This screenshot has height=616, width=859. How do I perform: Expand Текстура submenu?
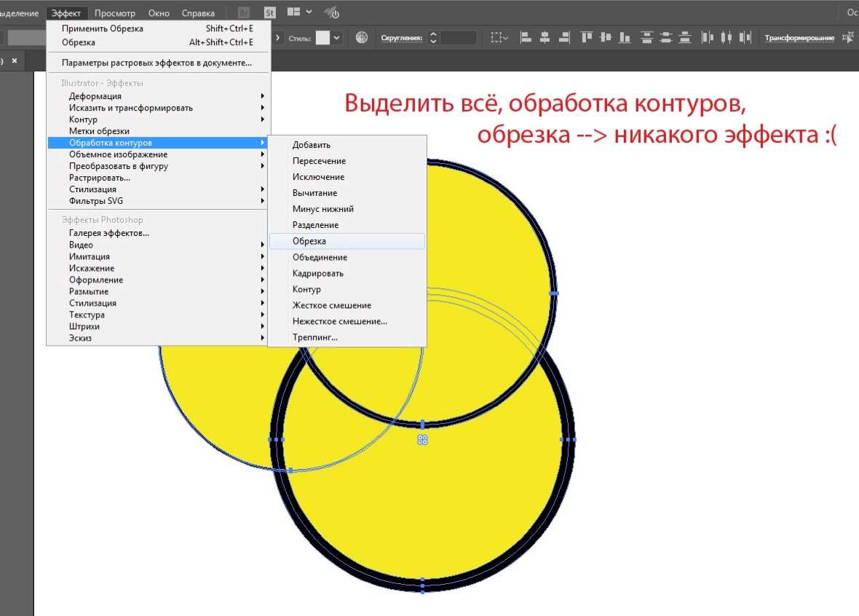(158, 314)
